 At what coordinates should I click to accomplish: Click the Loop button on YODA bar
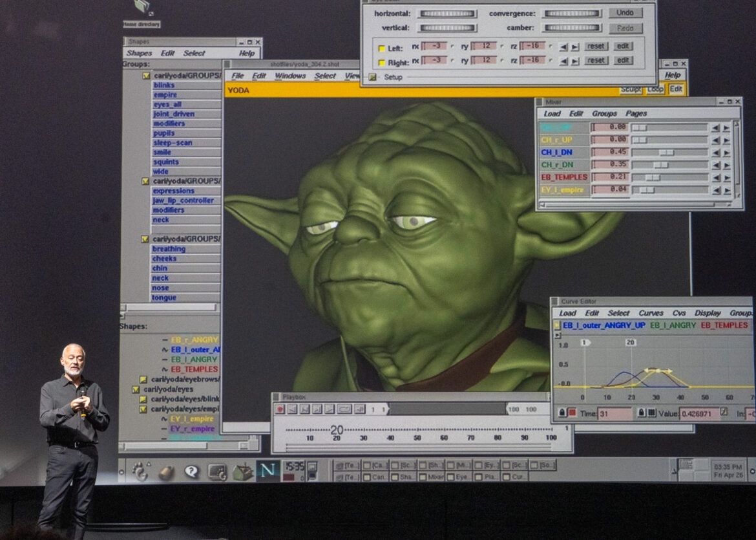655,89
